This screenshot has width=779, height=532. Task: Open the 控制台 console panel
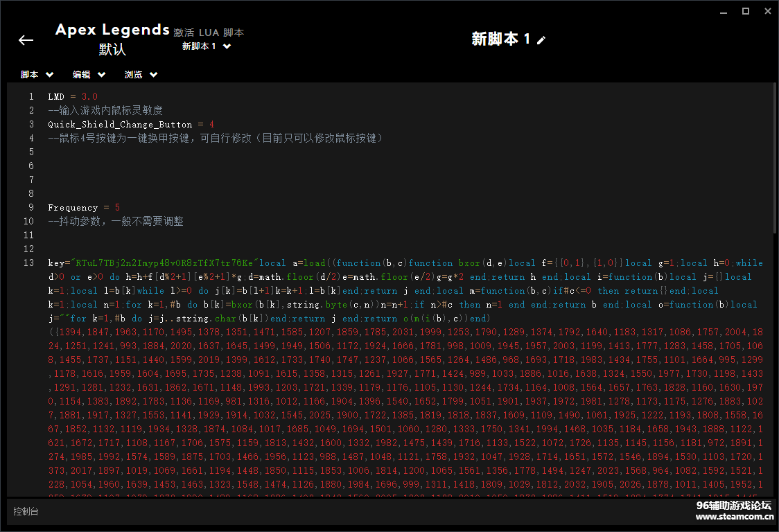pos(26,511)
